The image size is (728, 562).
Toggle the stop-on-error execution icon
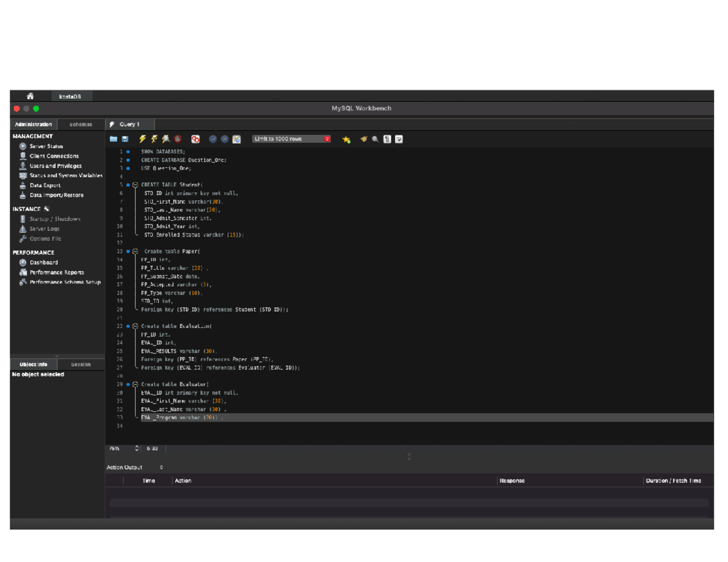(x=195, y=139)
